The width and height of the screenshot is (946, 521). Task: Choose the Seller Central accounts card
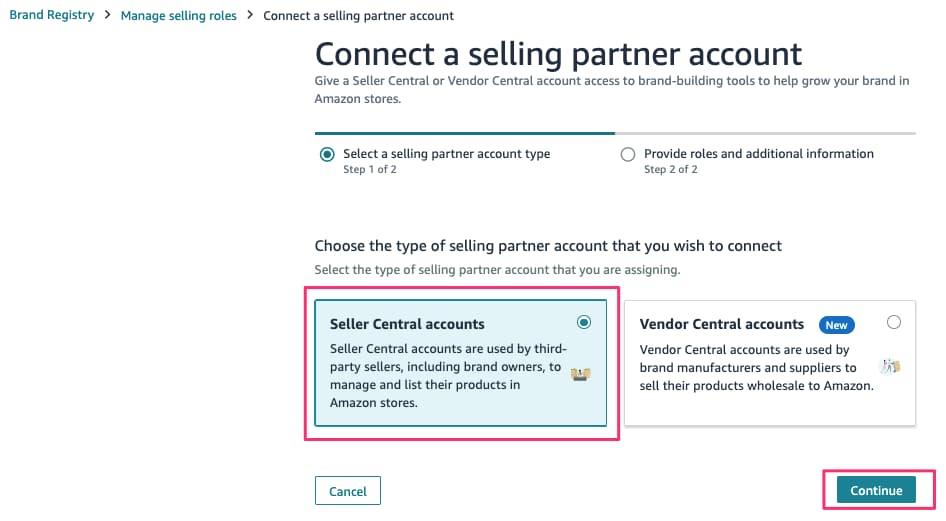click(460, 363)
